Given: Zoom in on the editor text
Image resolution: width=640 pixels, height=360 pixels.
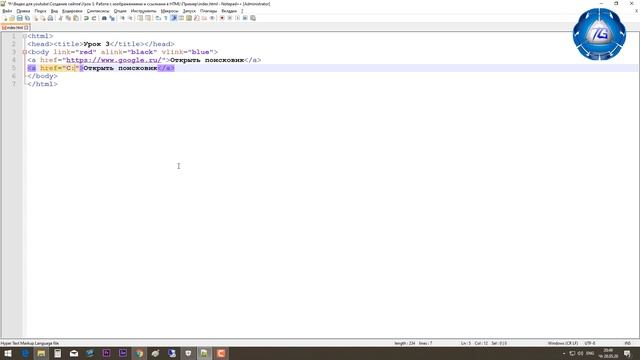Looking at the screenshot, I should point(122,18).
